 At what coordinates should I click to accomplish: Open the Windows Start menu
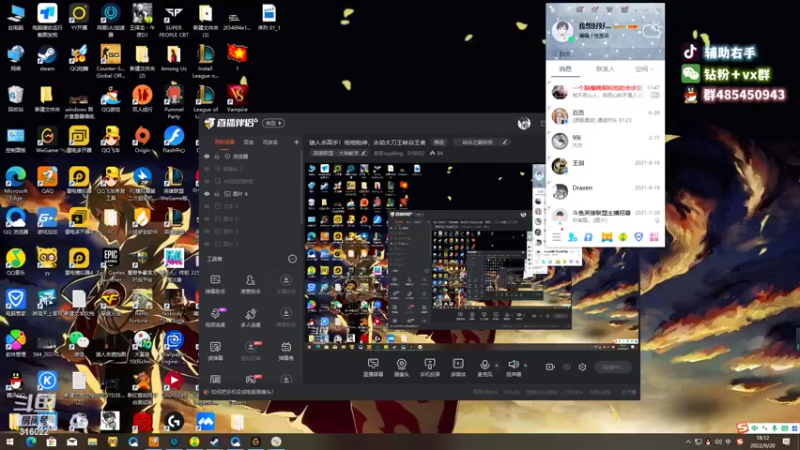pyautogui.click(x=9, y=442)
